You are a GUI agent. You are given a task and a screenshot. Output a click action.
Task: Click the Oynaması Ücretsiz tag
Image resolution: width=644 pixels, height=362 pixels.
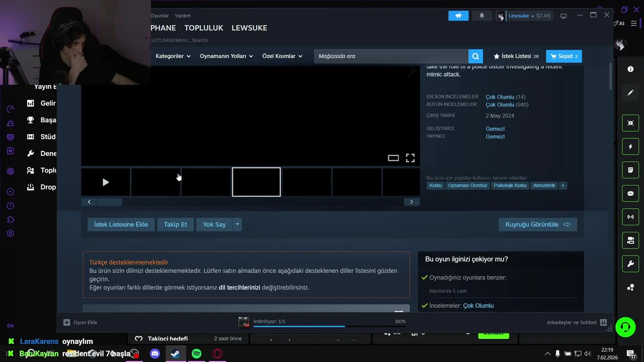point(468,186)
